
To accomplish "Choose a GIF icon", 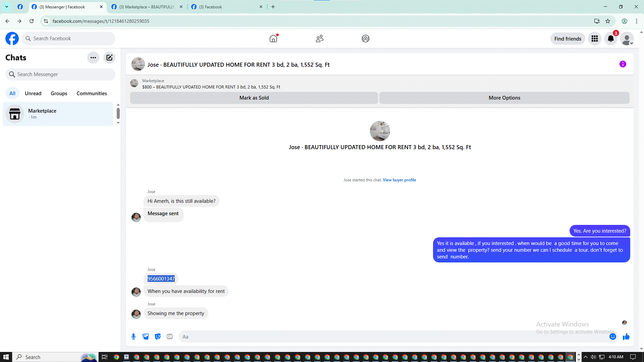I will tap(170, 337).
